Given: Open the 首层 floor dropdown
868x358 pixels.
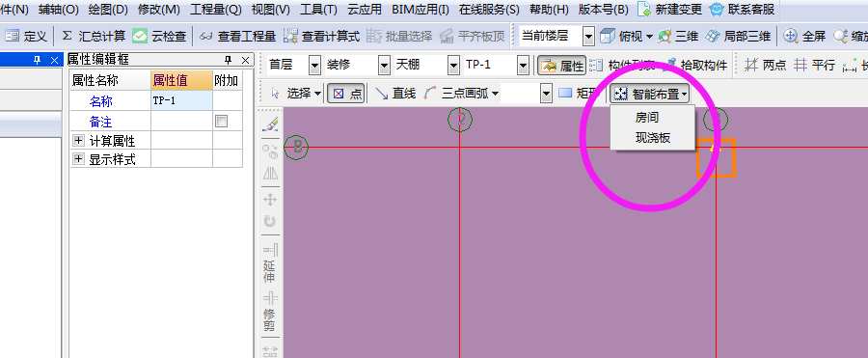Looking at the screenshot, I should 314,66.
